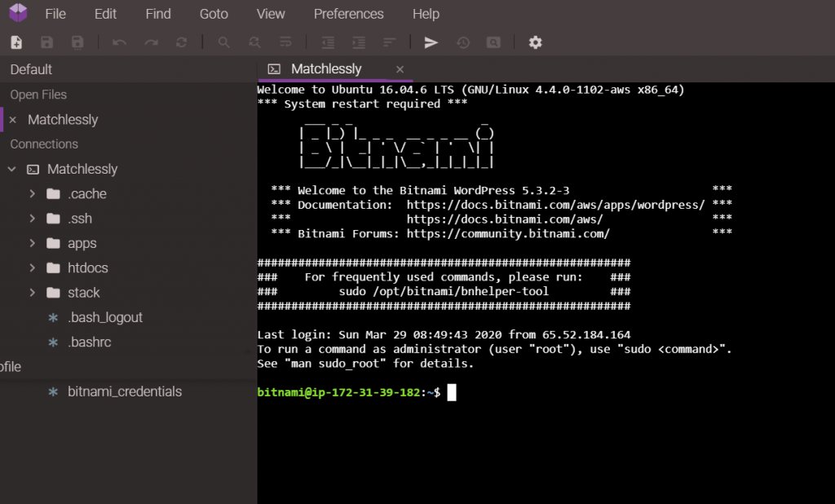
Task: Click the Undo arrow icon
Action: click(x=119, y=42)
